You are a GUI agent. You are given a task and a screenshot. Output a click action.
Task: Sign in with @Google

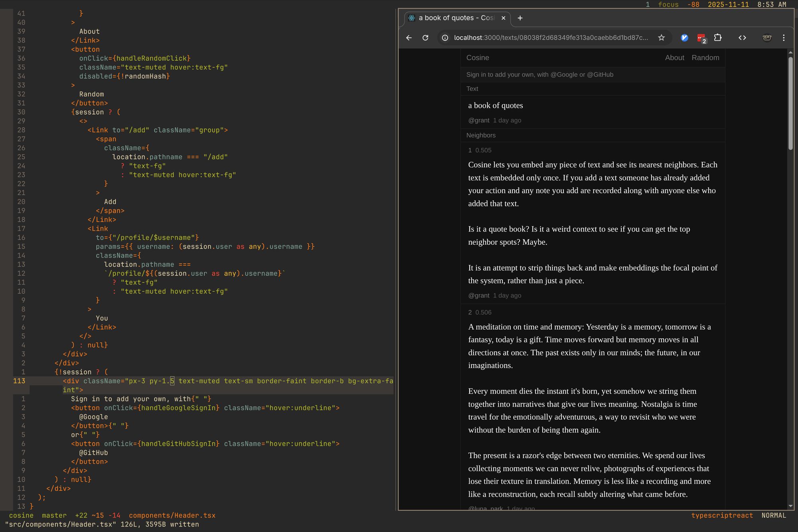(564, 75)
